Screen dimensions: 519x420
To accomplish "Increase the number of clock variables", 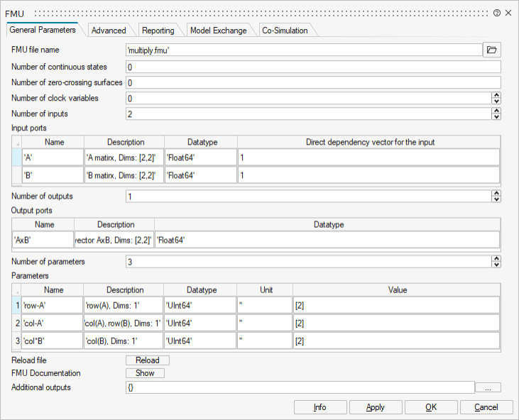I will pos(496,95).
